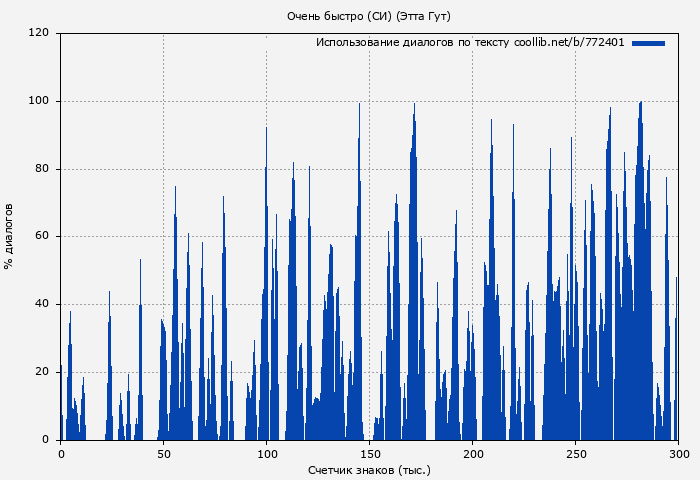Click the y-axis tick label 40
700x480 pixels.
[x=42, y=304]
